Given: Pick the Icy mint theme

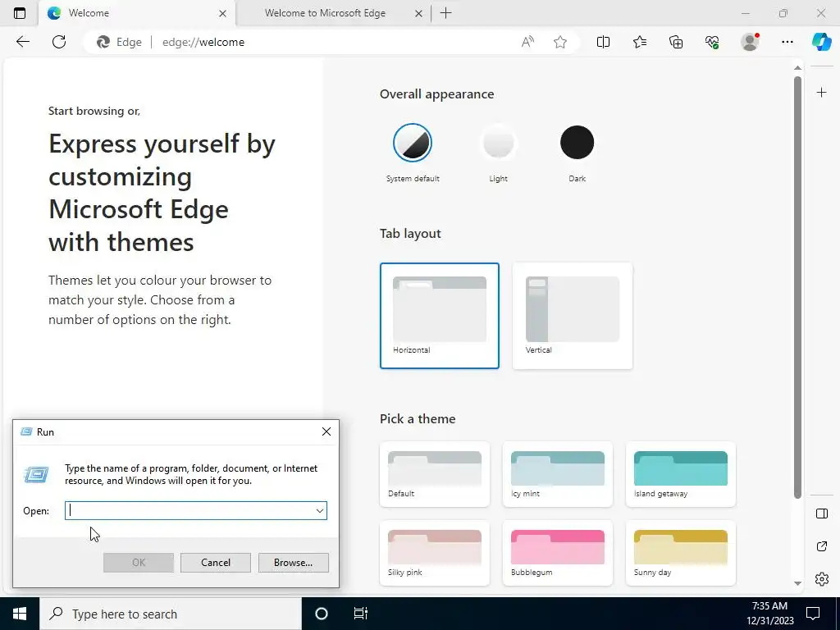Looking at the screenshot, I should [558, 474].
